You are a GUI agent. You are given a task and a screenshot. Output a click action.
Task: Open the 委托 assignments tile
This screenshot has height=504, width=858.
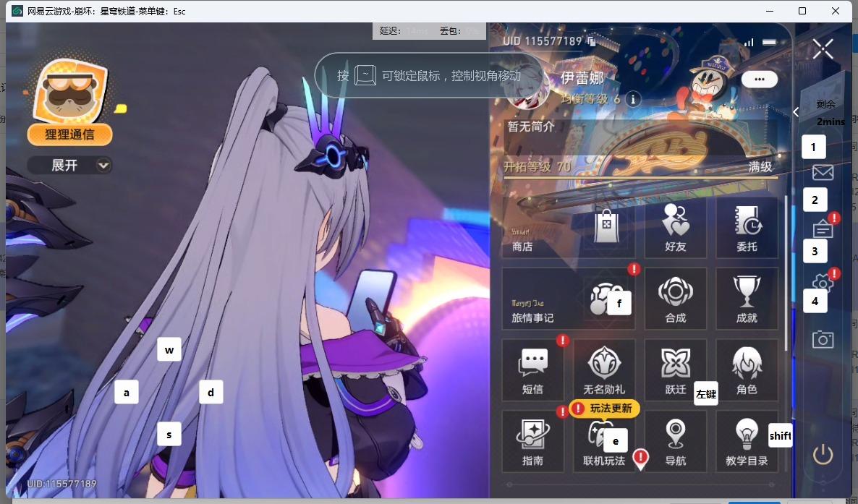[747, 228]
